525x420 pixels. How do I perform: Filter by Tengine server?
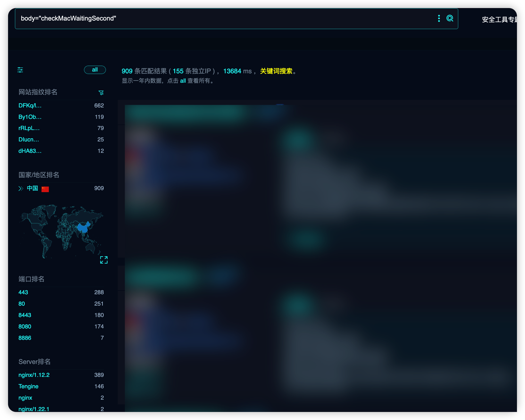tap(28, 386)
